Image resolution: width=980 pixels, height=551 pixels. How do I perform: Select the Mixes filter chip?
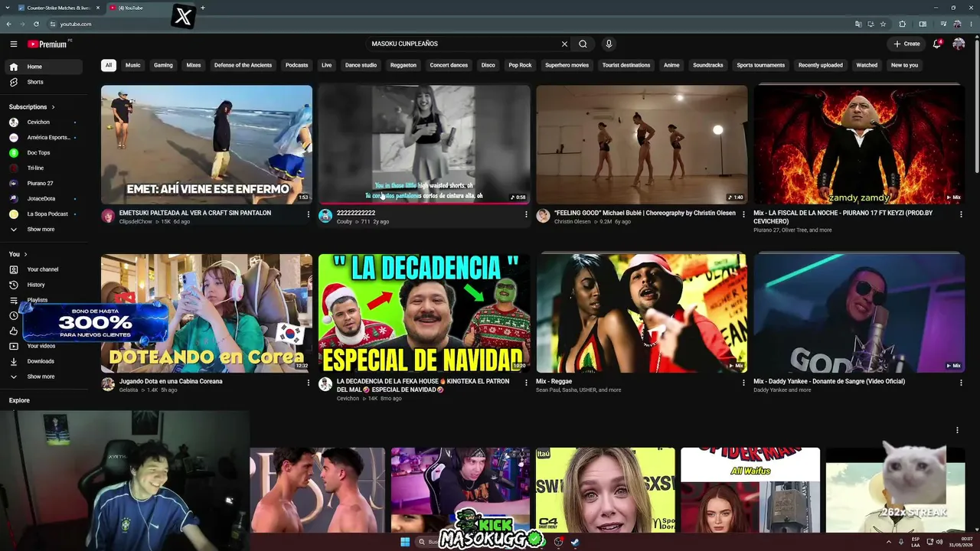[194, 65]
